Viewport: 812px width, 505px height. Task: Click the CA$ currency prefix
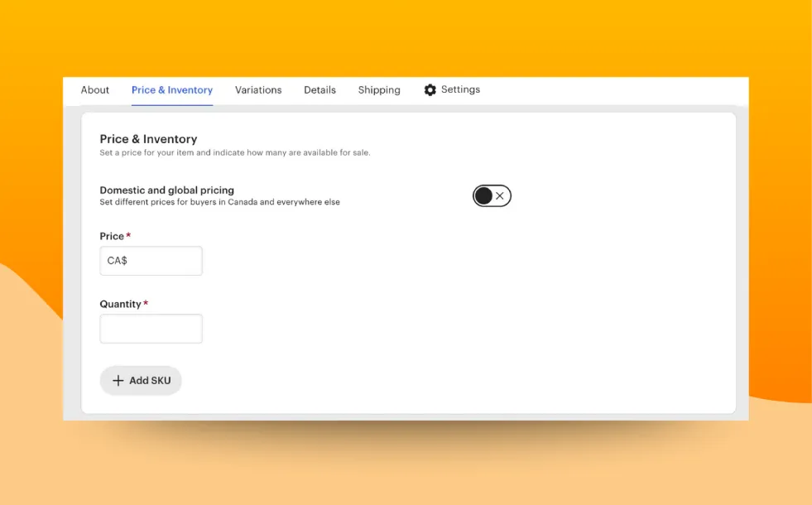pyautogui.click(x=118, y=261)
